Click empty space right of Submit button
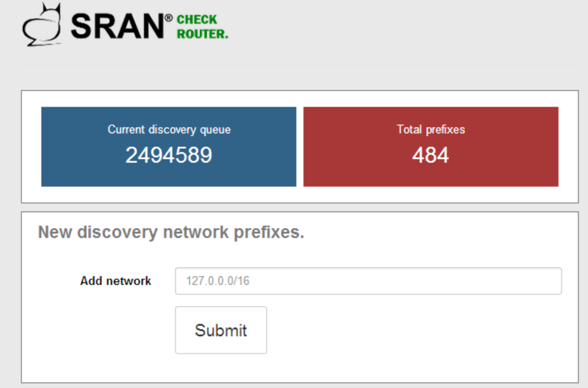The image size is (588, 388). (413, 330)
